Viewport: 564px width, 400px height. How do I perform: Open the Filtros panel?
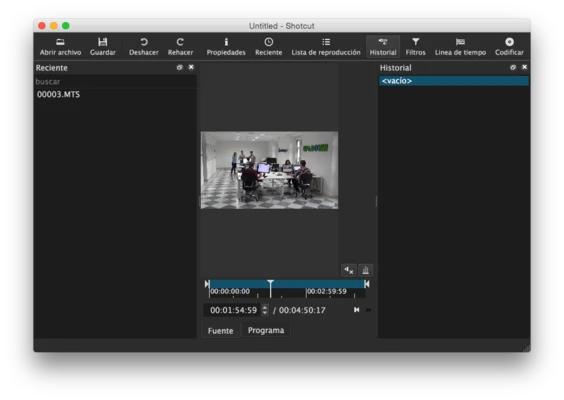415,47
